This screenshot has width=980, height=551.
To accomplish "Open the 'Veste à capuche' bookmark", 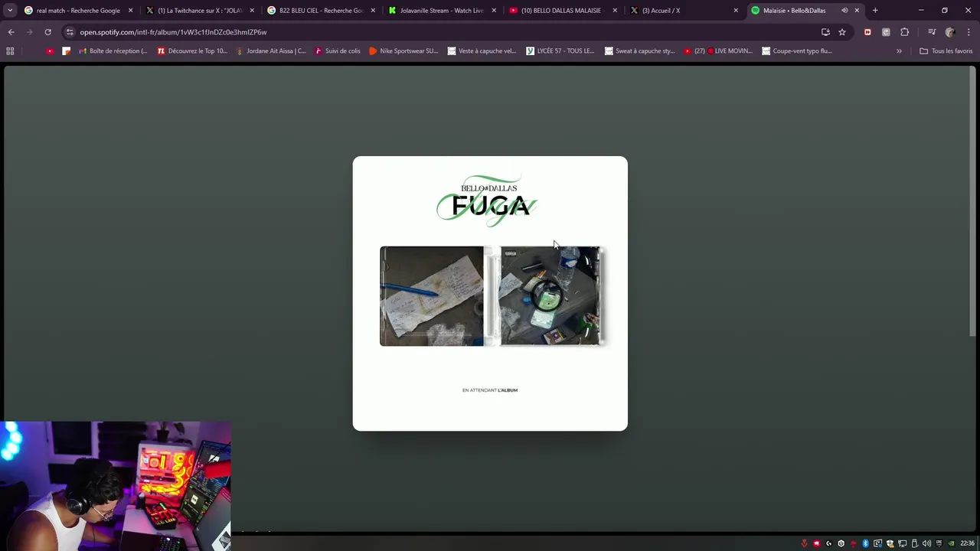I will [x=482, y=51].
